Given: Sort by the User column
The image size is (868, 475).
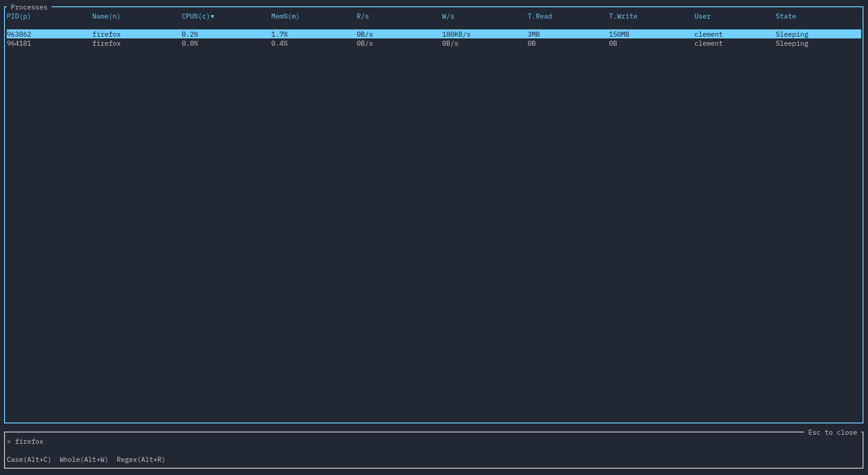Looking at the screenshot, I should pos(702,16).
